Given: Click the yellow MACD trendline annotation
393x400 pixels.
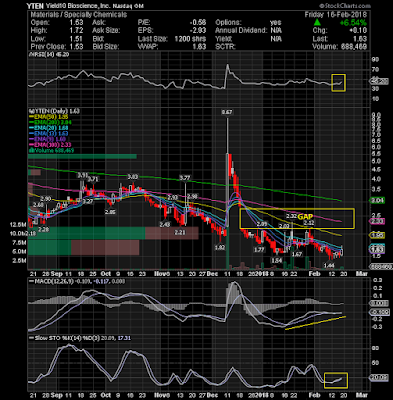Looking at the screenshot, I should point(316,323).
